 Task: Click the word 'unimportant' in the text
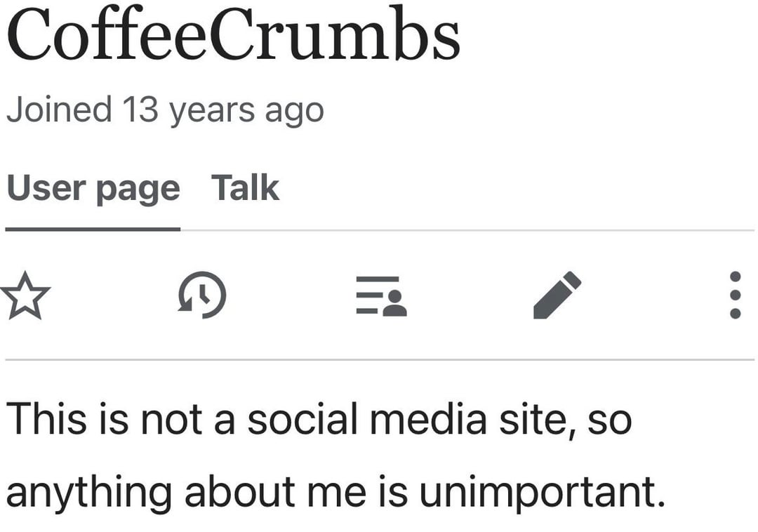click(x=540, y=493)
